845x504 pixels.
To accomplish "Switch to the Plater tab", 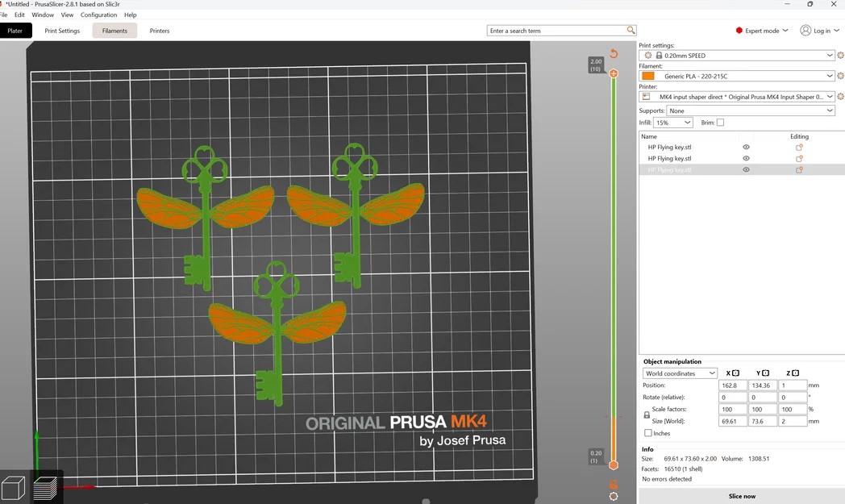I will (x=15, y=31).
